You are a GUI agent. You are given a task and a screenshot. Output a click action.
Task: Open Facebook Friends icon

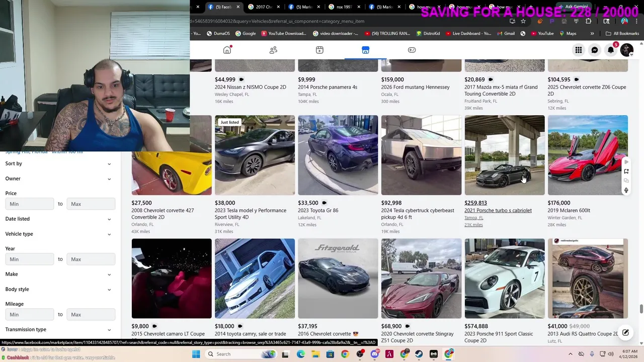click(273, 50)
